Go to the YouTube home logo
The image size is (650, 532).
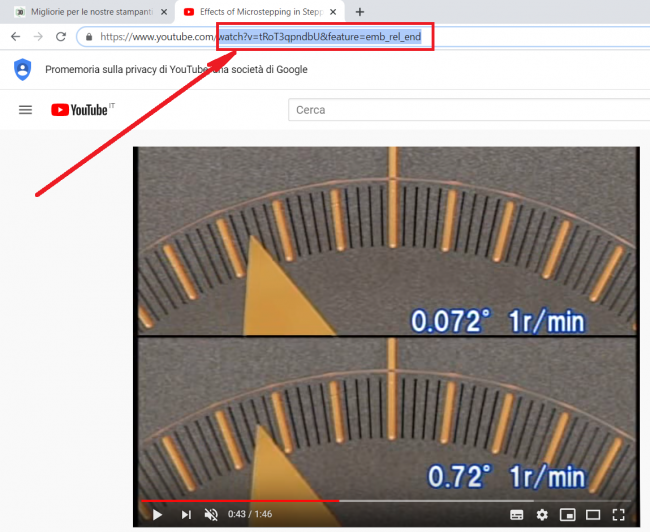pyautogui.click(x=80, y=110)
